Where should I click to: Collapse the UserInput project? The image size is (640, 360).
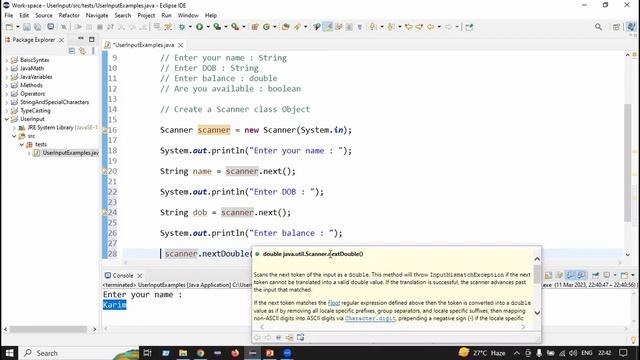click(7, 119)
